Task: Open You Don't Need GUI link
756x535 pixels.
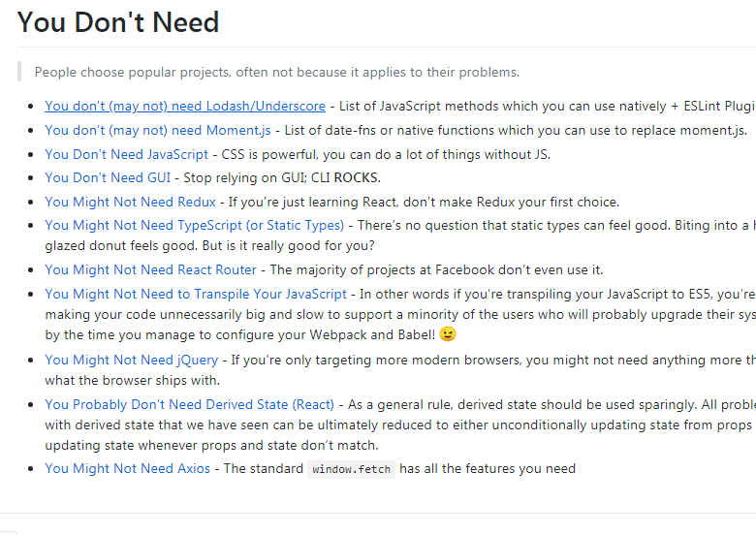Action: (x=108, y=178)
